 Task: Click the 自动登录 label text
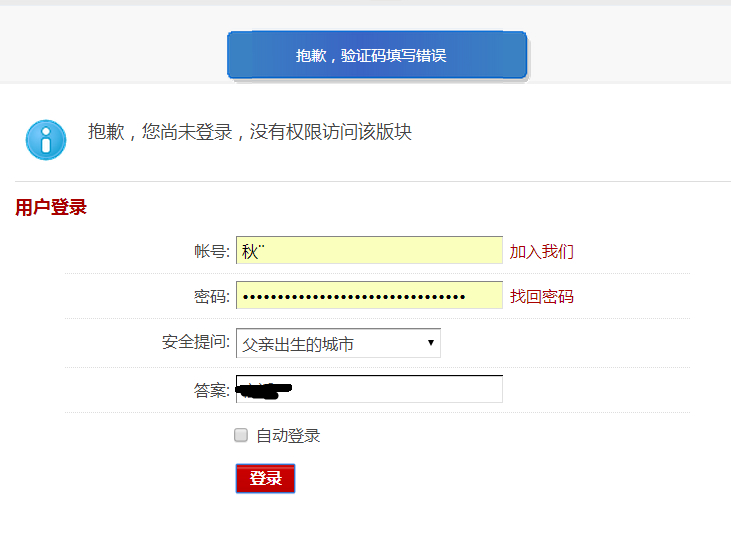[x=288, y=436]
